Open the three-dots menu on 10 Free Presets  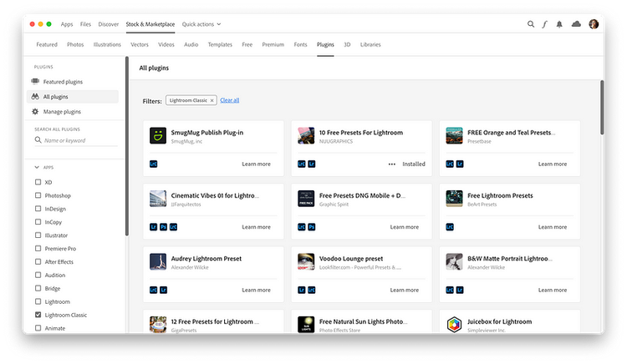point(392,164)
